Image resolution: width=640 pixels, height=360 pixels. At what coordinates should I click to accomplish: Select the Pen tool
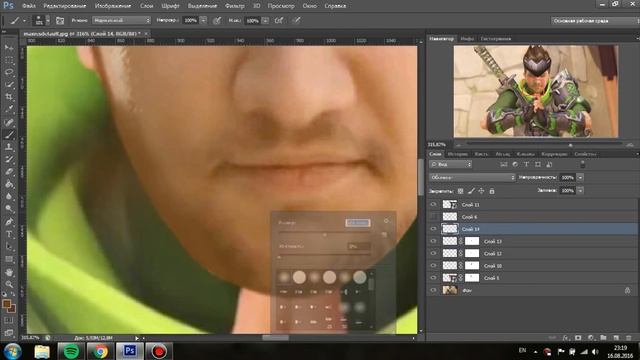(9, 222)
